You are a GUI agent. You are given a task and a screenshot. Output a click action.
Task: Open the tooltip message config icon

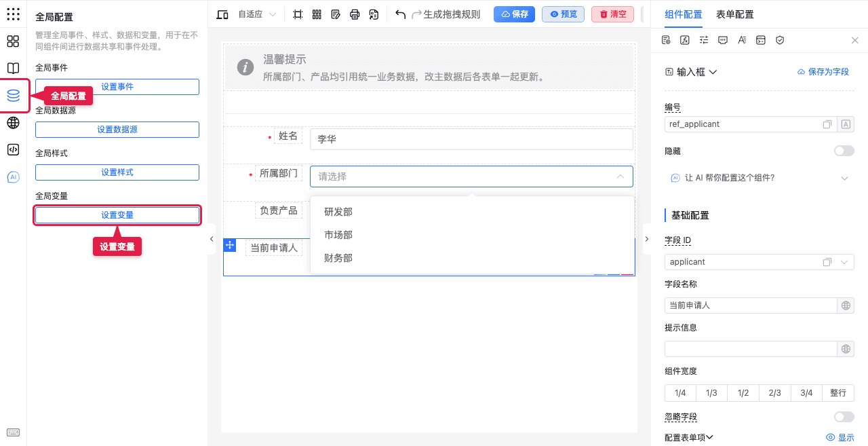pyautogui.click(x=723, y=40)
